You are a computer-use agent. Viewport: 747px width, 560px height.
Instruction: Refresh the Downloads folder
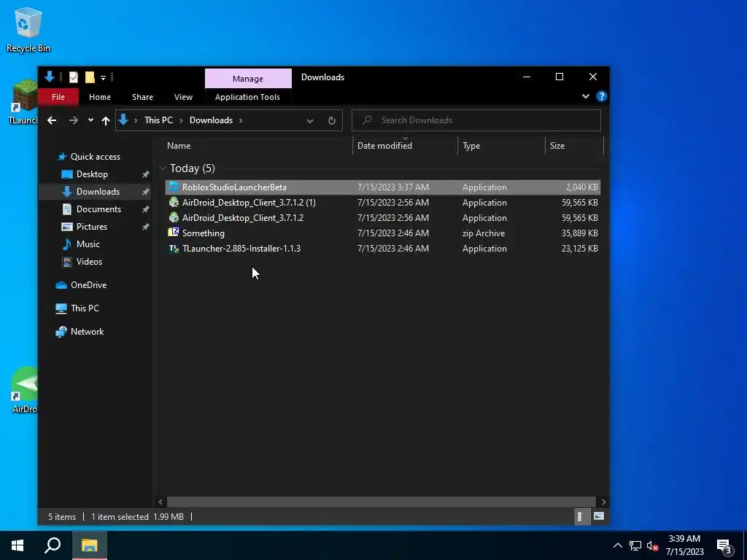[x=332, y=121]
